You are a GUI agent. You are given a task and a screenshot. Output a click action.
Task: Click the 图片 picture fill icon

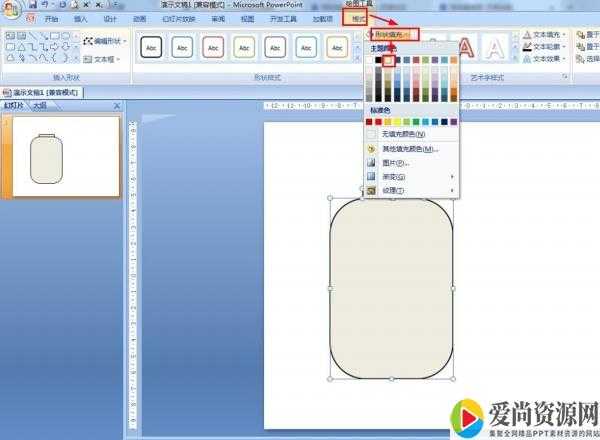(x=371, y=162)
